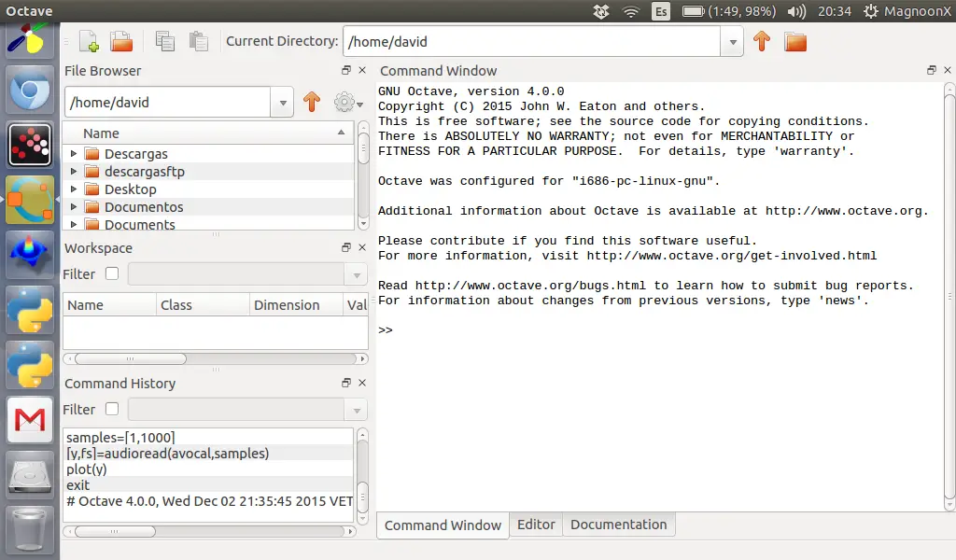
Task: Click the paste toolbar icon
Action: [198, 41]
